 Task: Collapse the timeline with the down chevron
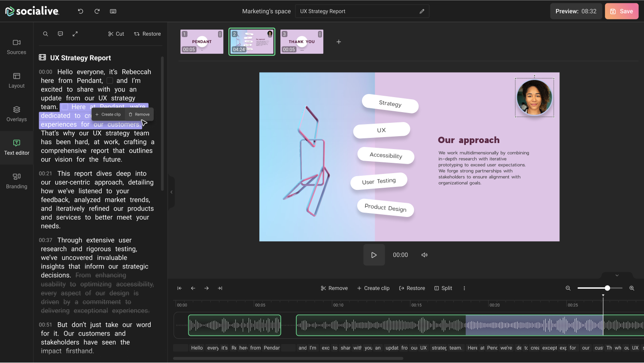617,275
